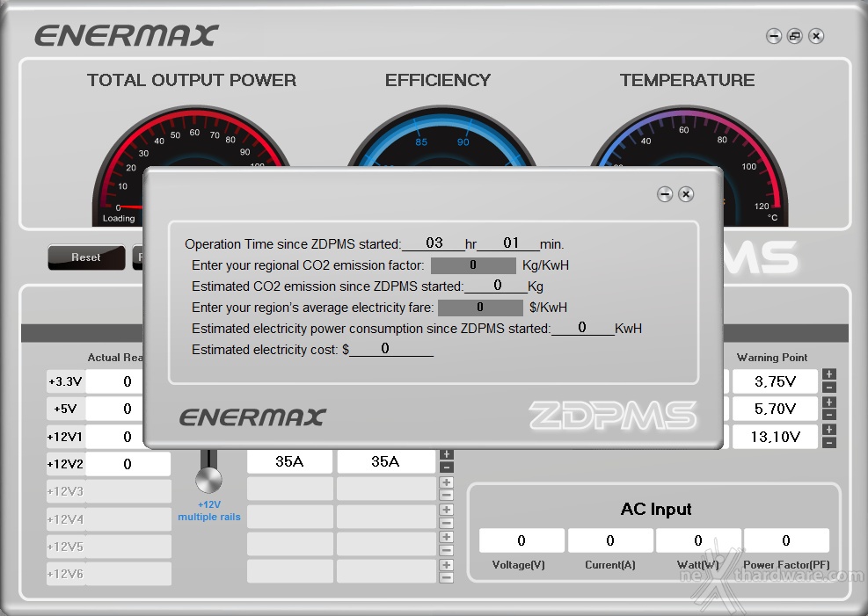Increase the 3.75V warning point
The height and width of the screenshot is (616, 868).
click(x=828, y=375)
